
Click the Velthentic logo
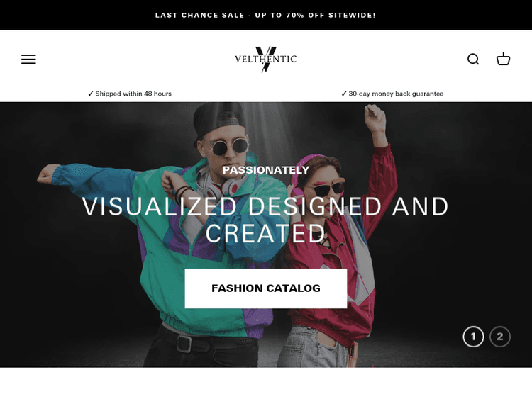point(266,59)
